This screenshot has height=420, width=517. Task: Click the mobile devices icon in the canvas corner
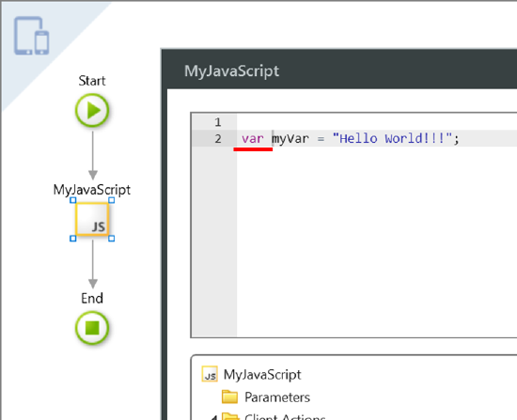(32, 36)
